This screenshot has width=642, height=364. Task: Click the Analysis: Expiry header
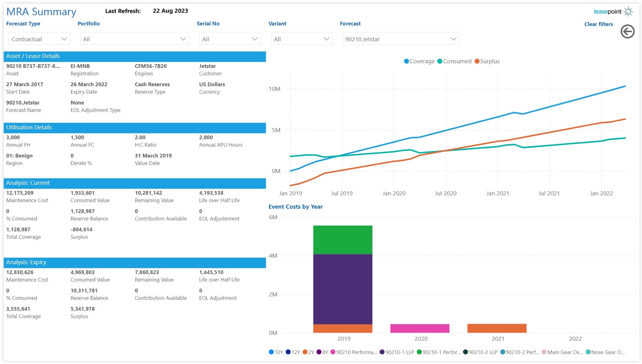point(135,262)
